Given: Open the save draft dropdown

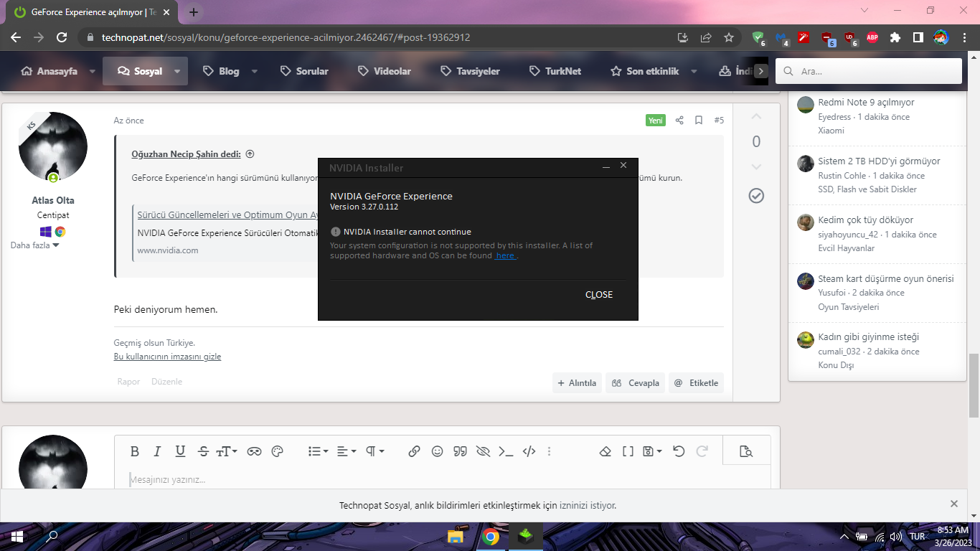Looking at the screenshot, I should pos(652,451).
